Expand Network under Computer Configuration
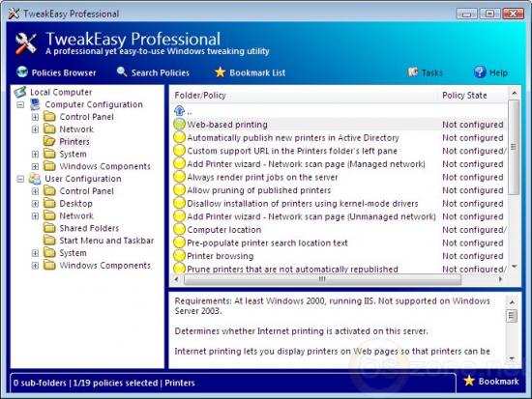Screen dimensions: 532x399 [35, 129]
